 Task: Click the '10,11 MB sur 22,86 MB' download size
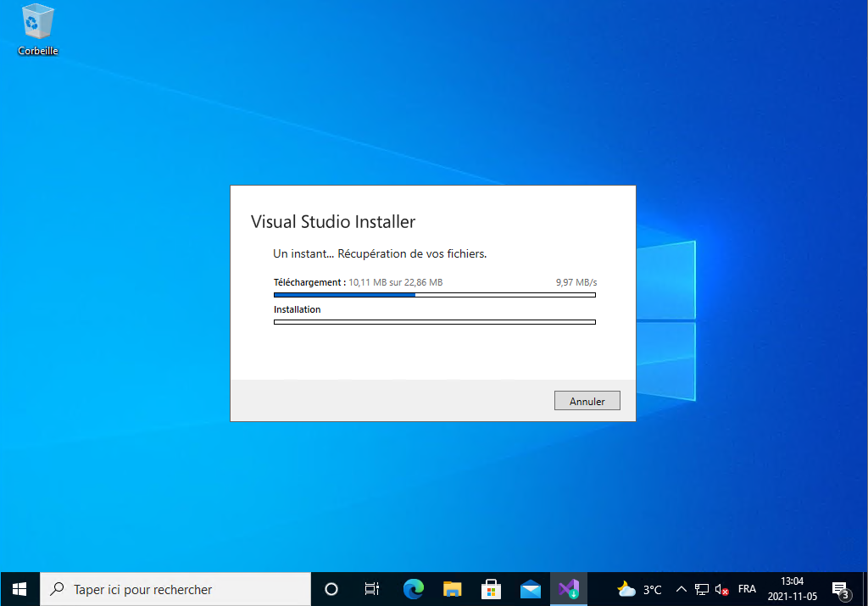[395, 282]
